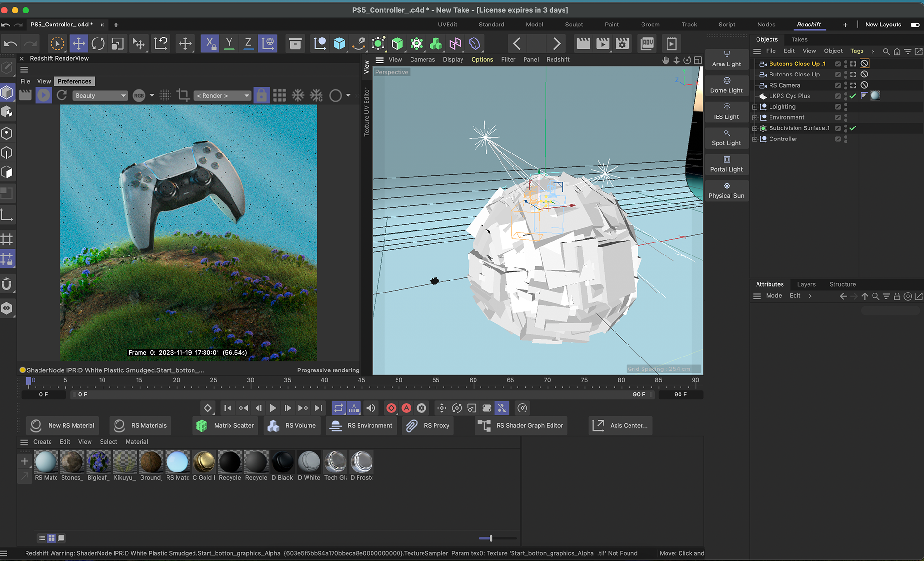This screenshot has width=924, height=561.
Task: Create a Portal Light
Action: (x=726, y=165)
